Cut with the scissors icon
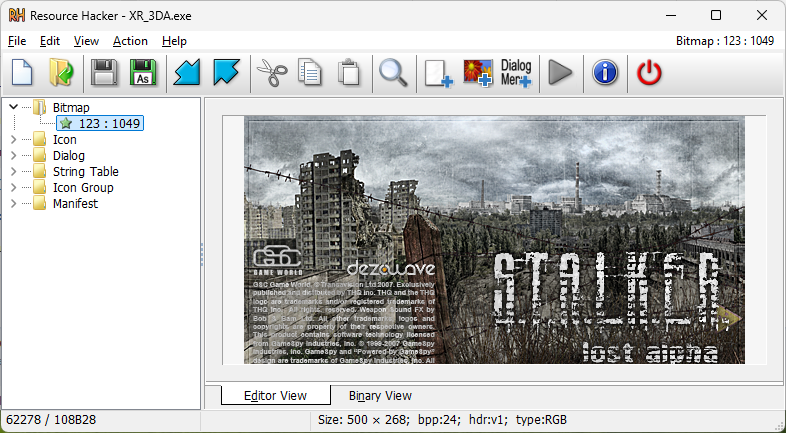The height and width of the screenshot is (433, 786). (272, 73)
